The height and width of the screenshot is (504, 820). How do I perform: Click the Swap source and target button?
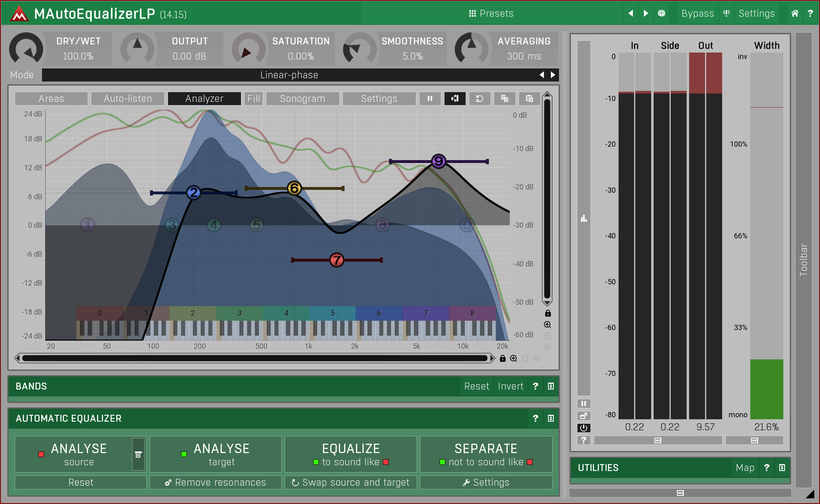click(x=351, y=482)
